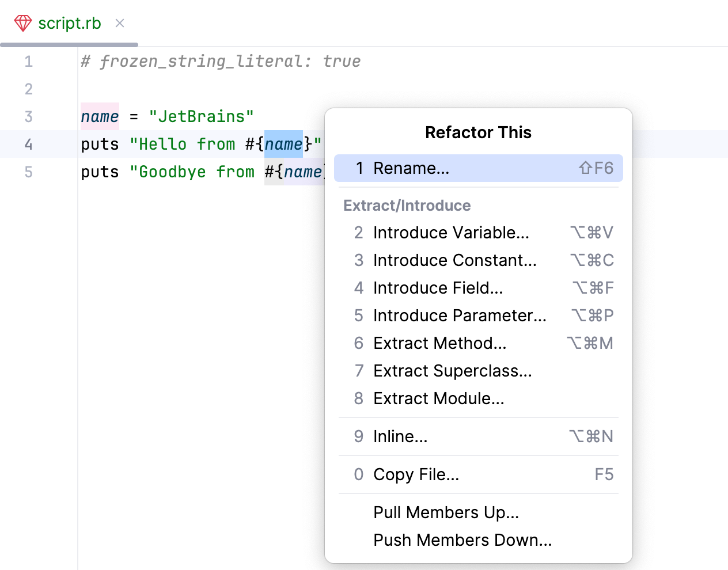Click the frozen_string_literal comment on line 1
Screen dimensions: 728x570
[x=219, y=61]
